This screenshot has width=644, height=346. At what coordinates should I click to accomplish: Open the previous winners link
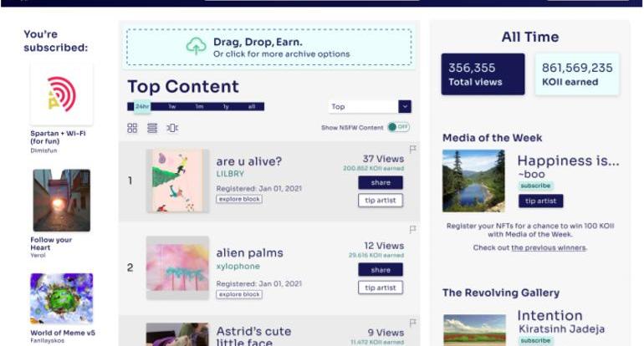[549, 247]
